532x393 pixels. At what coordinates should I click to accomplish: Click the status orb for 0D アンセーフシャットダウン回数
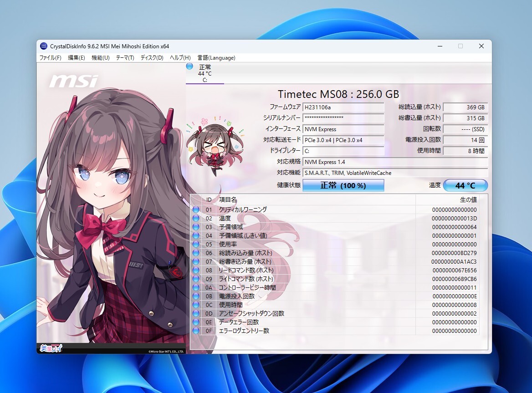196,313
